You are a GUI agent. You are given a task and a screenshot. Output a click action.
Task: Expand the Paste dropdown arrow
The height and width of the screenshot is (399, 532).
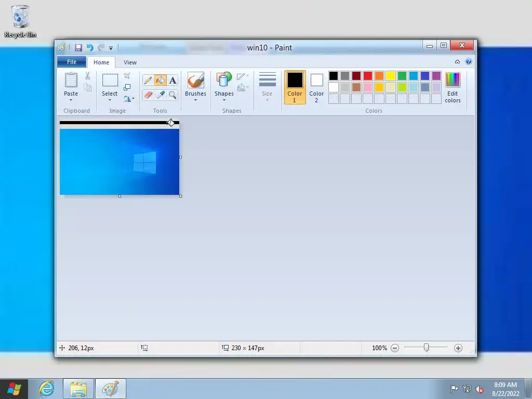tap(71, 100)
